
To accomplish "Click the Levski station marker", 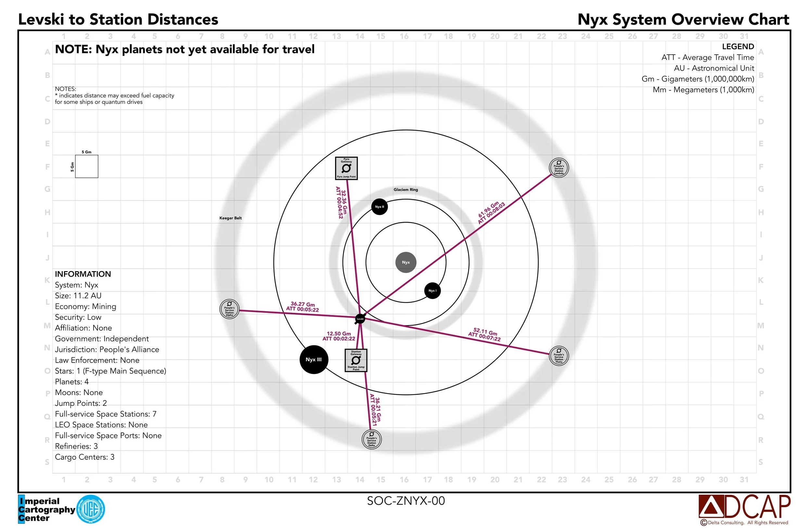I will click(x=360, y=319).
